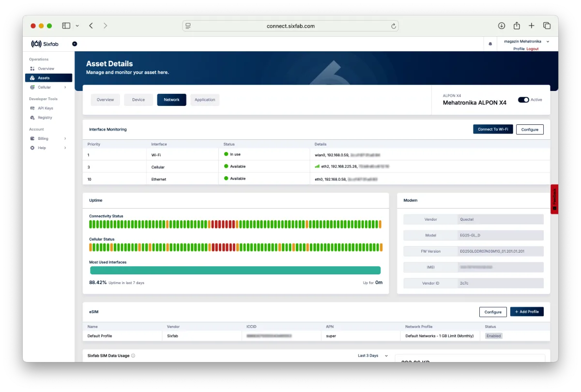The width and height of the screenshot is (581, 392).
Task: Click the Enabled status badge
Action: click(x=493, y=336)
